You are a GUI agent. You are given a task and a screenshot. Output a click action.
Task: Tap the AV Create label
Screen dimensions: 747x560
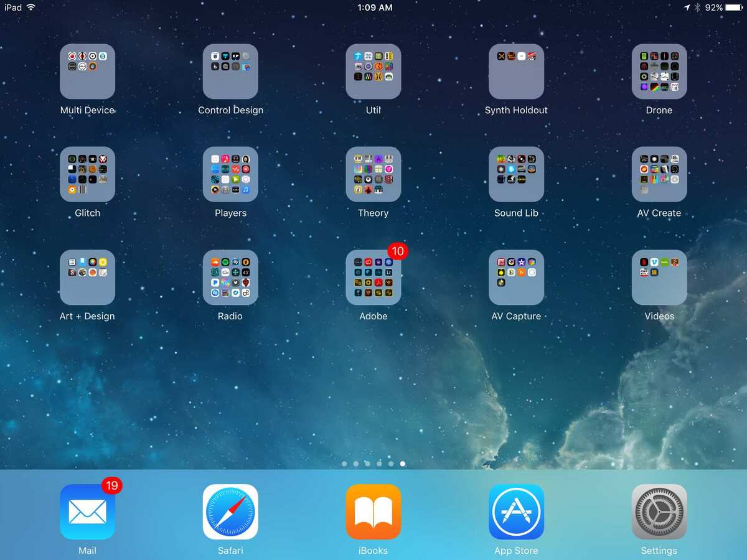click(659, 213)
